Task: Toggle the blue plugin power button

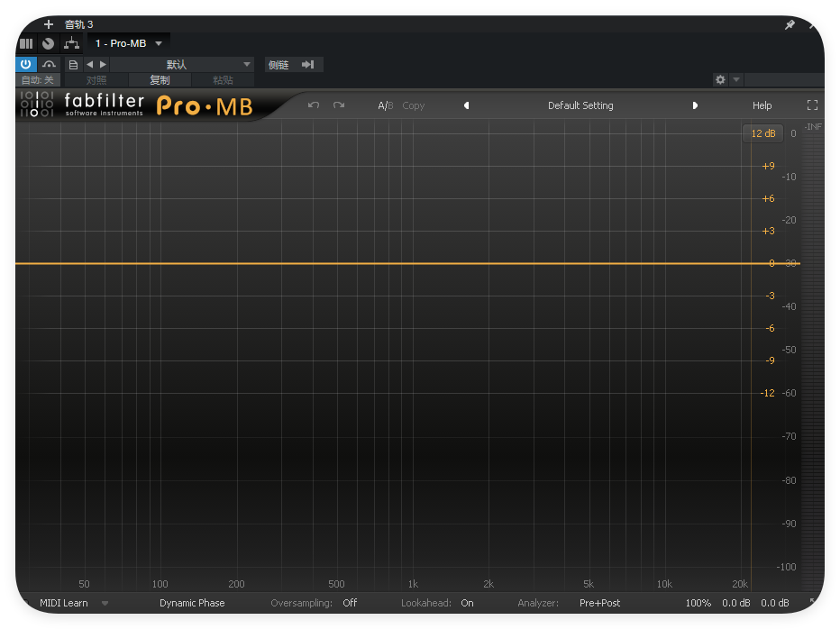Action: click(26, 64)
